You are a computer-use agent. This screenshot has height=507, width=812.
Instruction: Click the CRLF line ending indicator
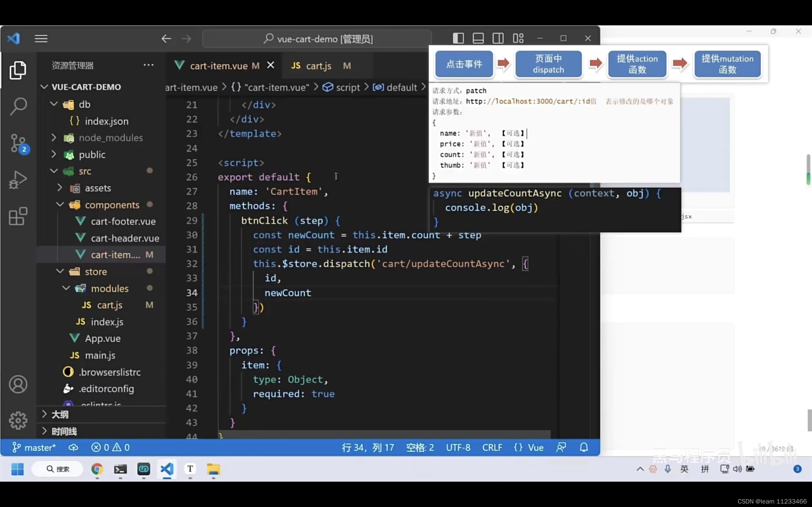492,447
